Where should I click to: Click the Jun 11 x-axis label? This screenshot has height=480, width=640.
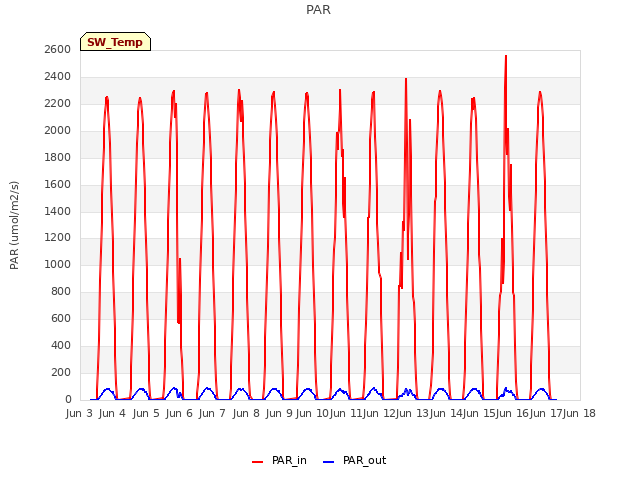[x=346, y=413]
